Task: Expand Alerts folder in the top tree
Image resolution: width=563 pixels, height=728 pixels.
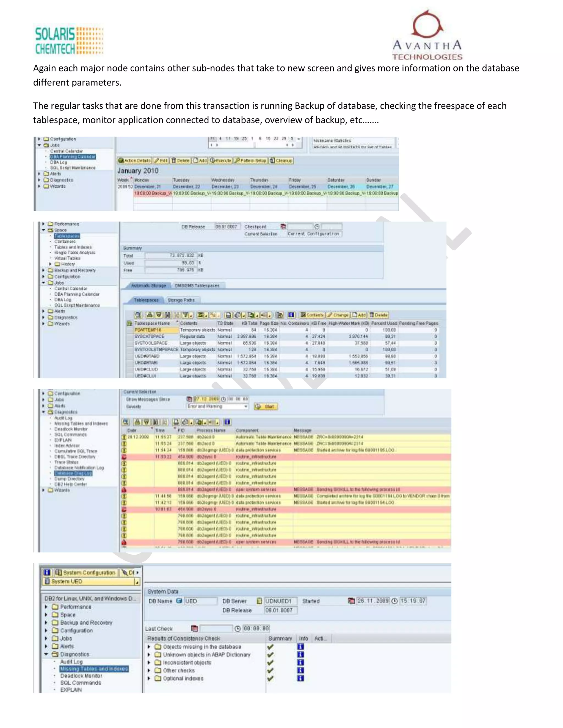Action: coord(39,174)
